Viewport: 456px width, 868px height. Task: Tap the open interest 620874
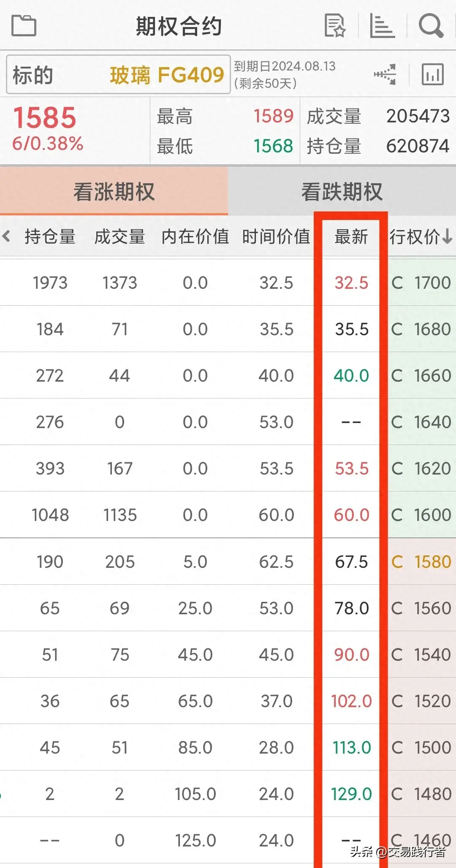click(418, 146)
